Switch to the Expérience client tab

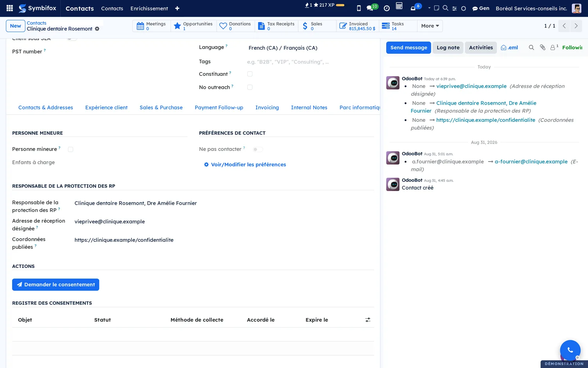[106, 107]
